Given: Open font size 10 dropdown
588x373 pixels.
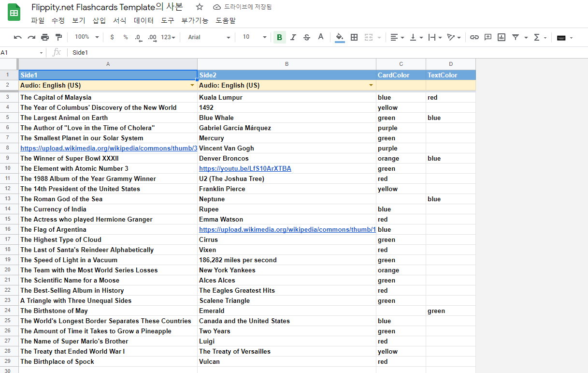Looking at the screenshot, I should point(254,37).
